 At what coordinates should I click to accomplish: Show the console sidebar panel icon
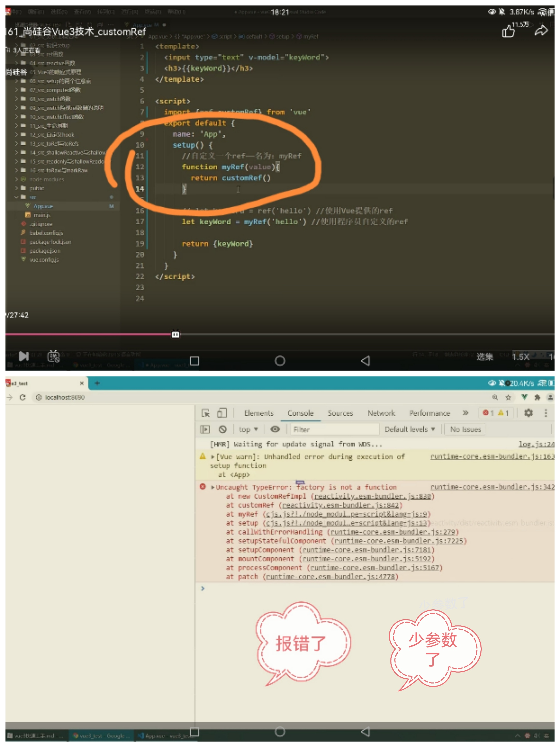(205, 429)
